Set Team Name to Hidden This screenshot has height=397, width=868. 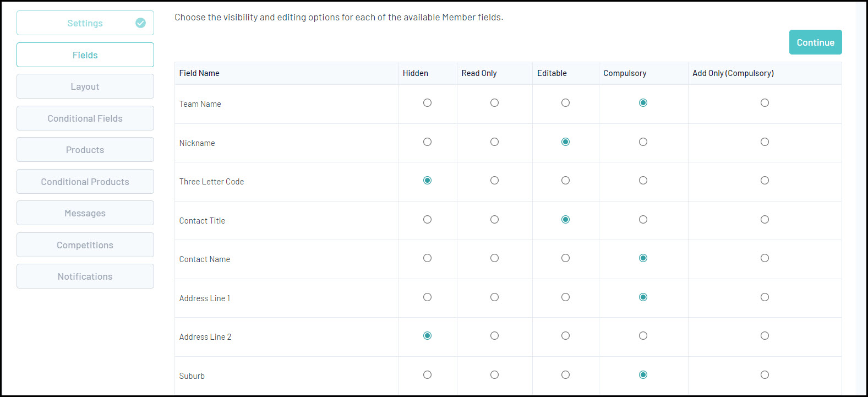(x=427, y=103)
